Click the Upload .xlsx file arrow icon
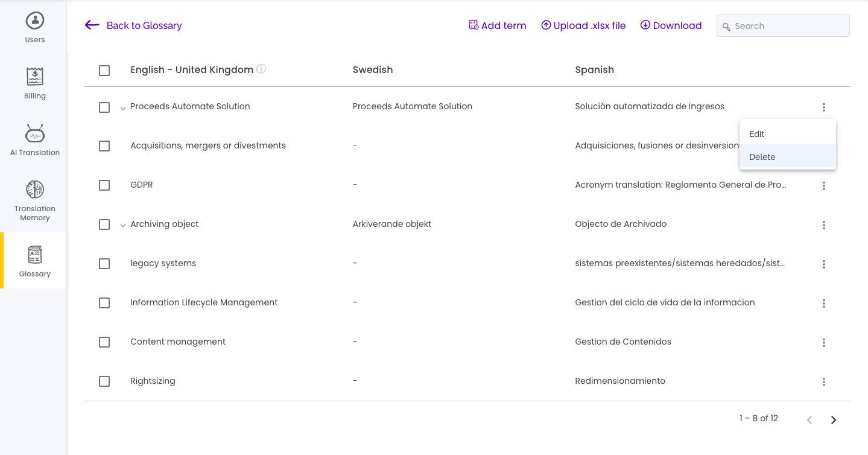The image size is (868, 455). click(546, 25)
